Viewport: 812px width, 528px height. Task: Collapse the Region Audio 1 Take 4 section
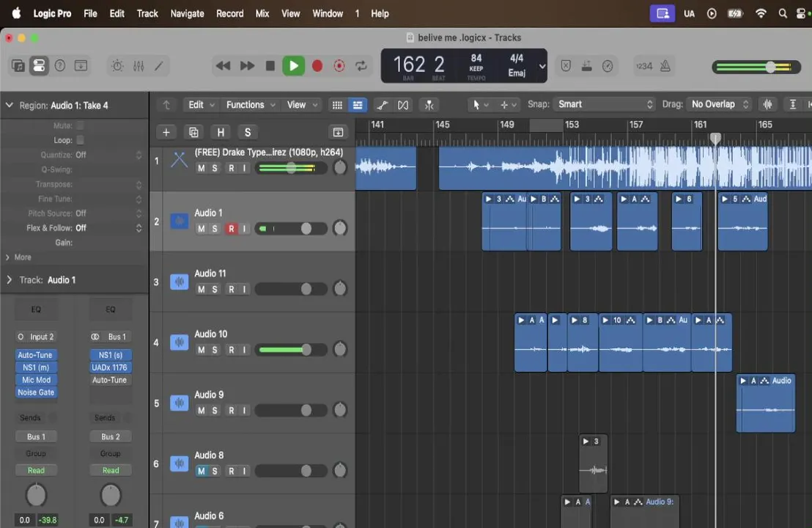[10, 105]
